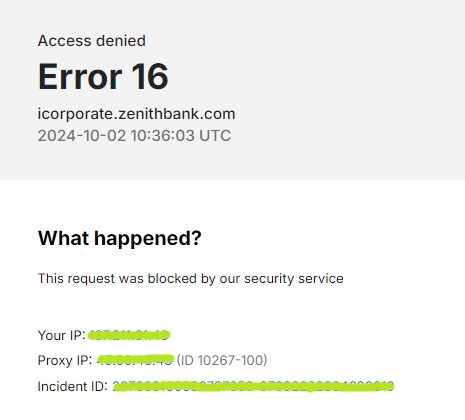The height and width of the screenshot is (420, 465).
Task: Click the "Error 16" heading
Action: click(x=103, y=77)
